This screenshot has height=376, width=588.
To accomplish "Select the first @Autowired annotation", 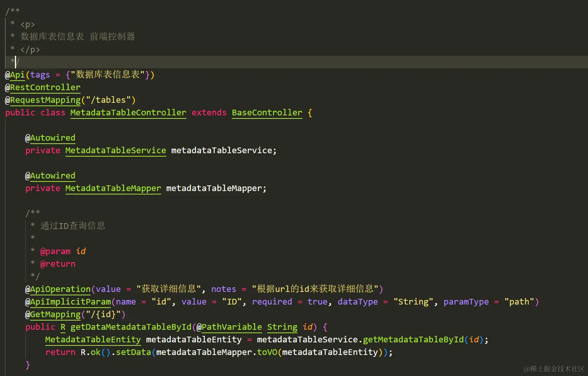I will pos(50,138).
